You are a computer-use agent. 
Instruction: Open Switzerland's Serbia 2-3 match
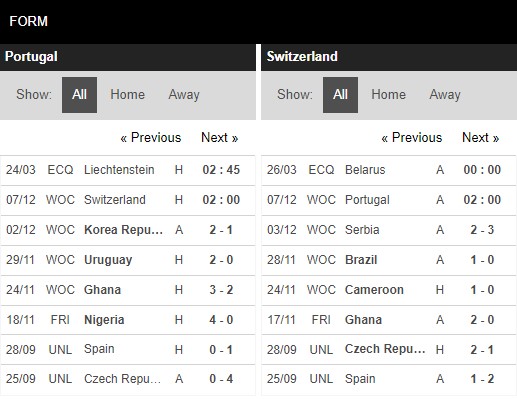pyautogui.click(x=389, y=230)
